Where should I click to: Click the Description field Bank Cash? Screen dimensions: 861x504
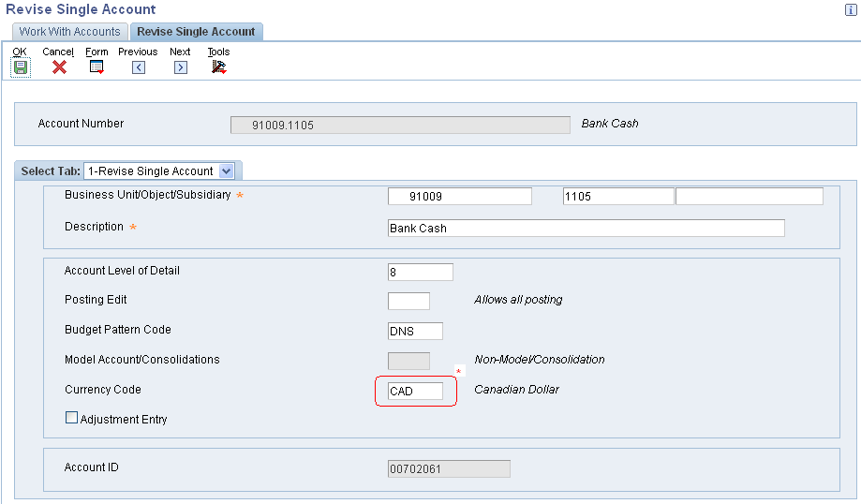click(x=586, y=229)
